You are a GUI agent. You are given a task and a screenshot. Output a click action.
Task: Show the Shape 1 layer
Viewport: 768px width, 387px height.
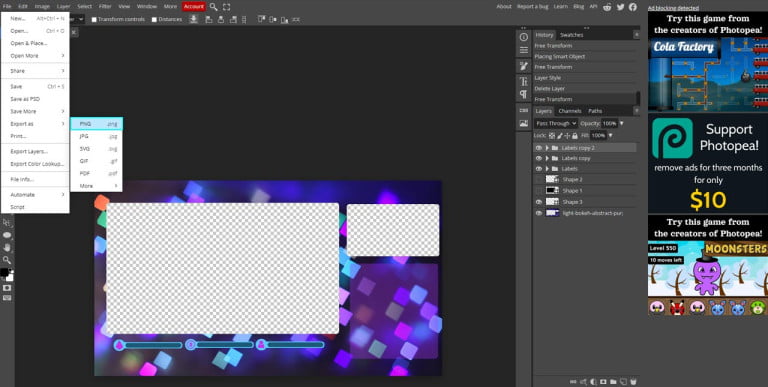pyautogui.click(x=539, y=191)
